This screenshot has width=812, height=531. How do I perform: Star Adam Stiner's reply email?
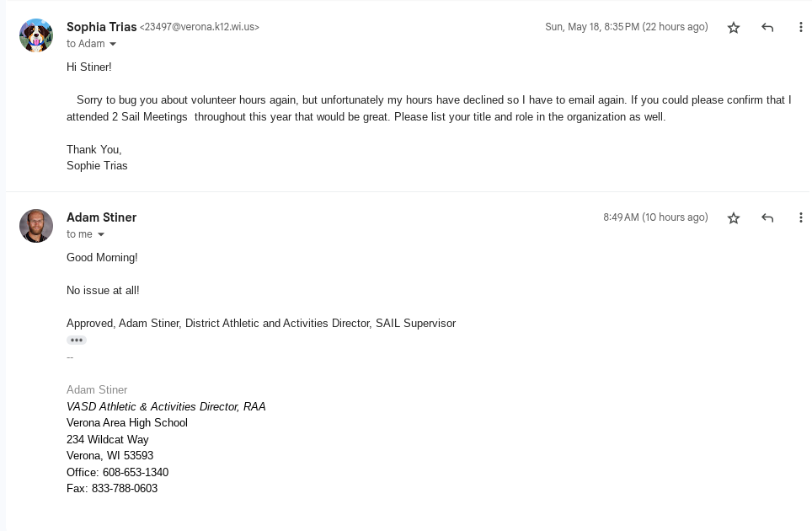coord(734,218)
